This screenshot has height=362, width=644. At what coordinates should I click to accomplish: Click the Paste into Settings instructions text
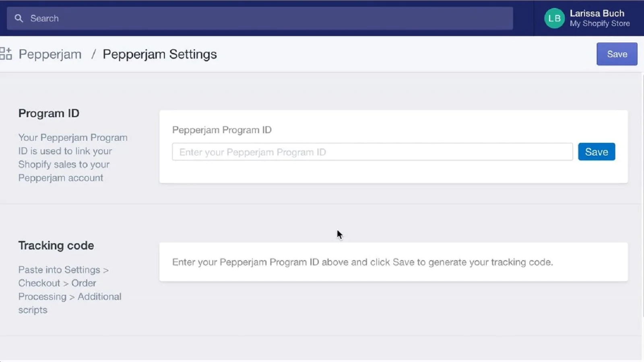tap(69, 290)
